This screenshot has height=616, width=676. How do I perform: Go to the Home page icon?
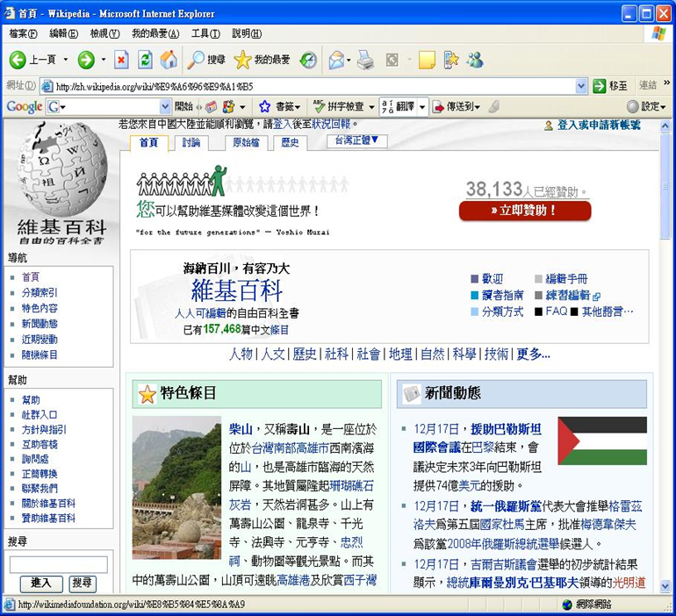click(x=169, y=60)
